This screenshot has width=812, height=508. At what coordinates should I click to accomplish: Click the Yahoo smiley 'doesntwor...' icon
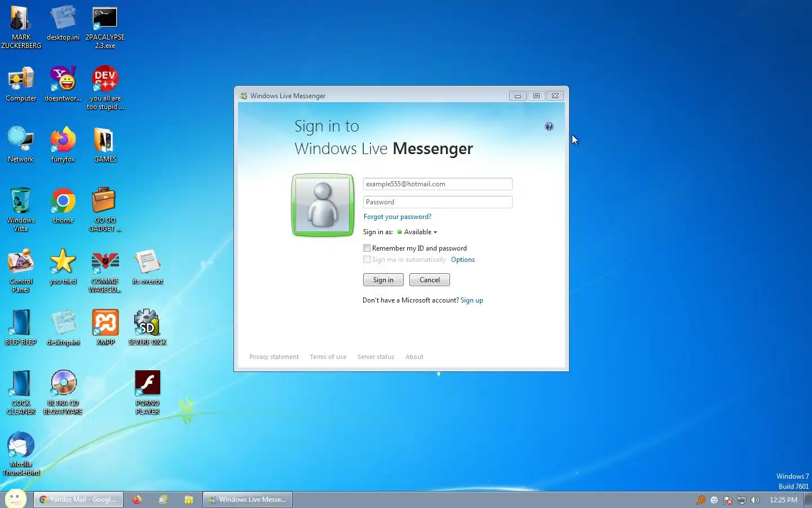click(x=63, y=84)
